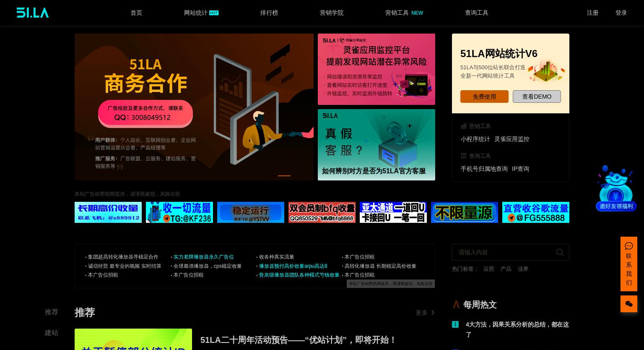Click the 每周热文 flame icon
The image size is (644, 350).
456,305
